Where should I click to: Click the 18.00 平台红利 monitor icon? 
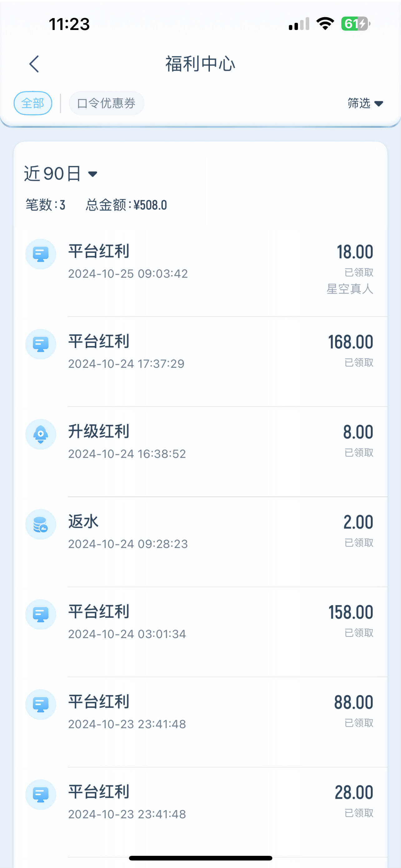click(40, 254)
